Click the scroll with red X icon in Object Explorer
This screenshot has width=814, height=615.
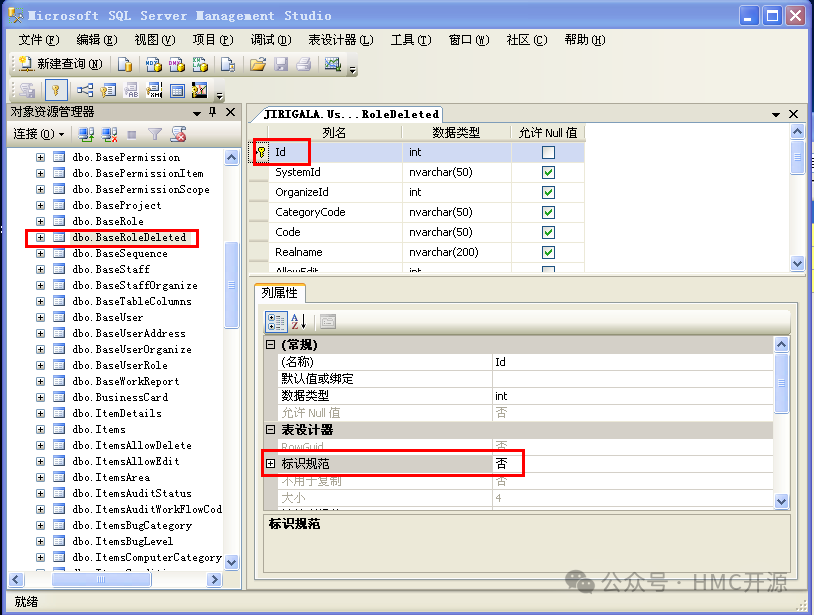click(x=179, y=134)
